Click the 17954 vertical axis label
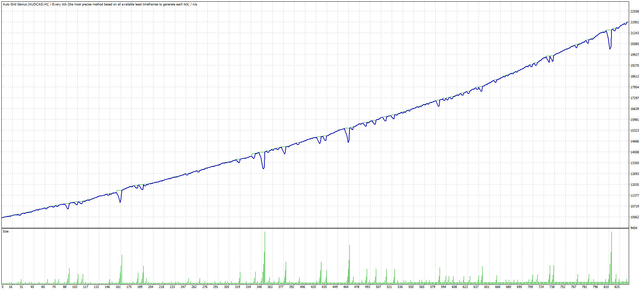644x290 pixels. [x=635, y=87]
